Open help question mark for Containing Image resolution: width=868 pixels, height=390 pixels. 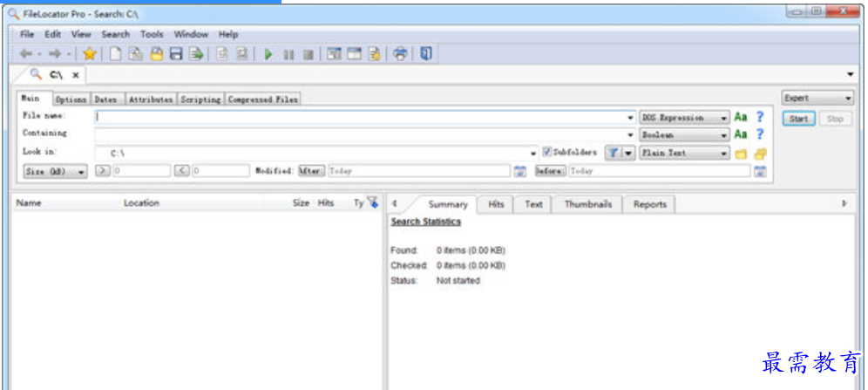pyautogui.click(x=760, y=134)
